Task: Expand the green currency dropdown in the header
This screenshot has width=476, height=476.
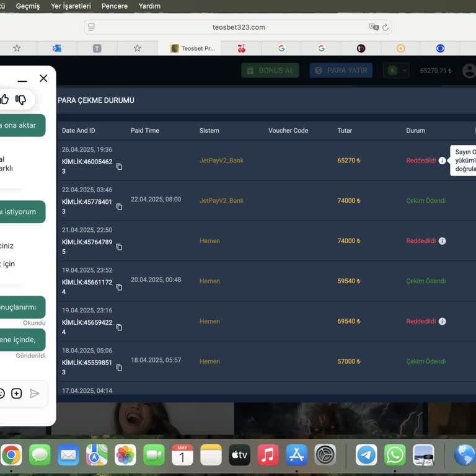Action: coord(396,71)
